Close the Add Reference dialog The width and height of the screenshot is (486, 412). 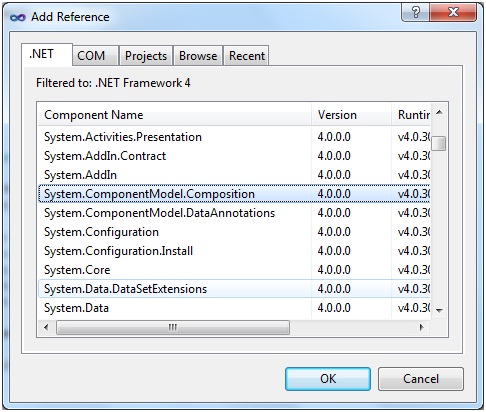(x=453, y=13)
